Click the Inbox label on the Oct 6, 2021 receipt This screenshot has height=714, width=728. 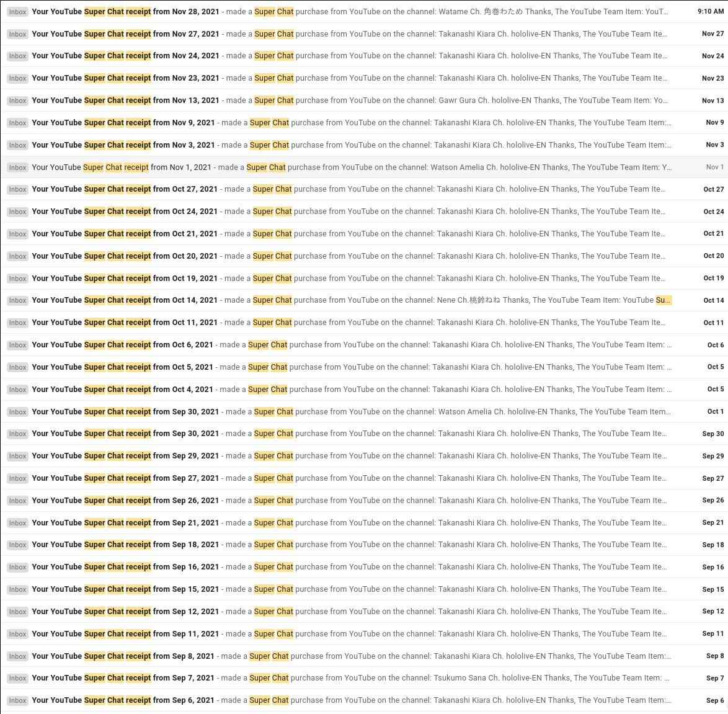tap(17, 345)
